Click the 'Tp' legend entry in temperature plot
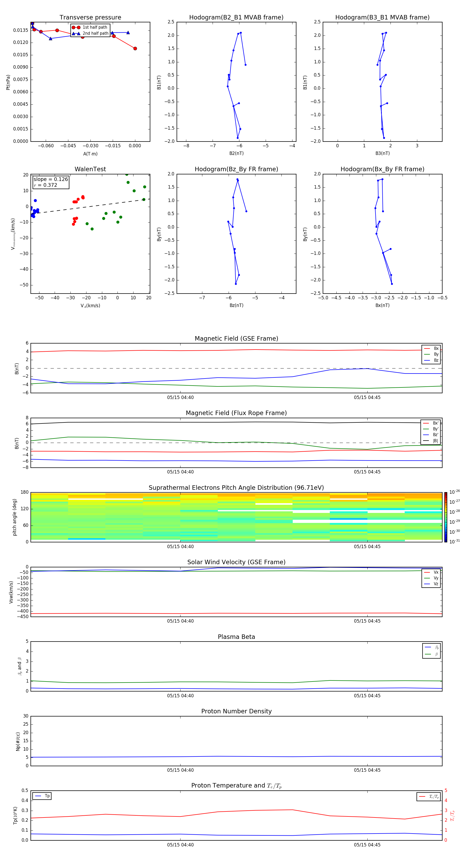473x868 pixels. tap(42, 796)
